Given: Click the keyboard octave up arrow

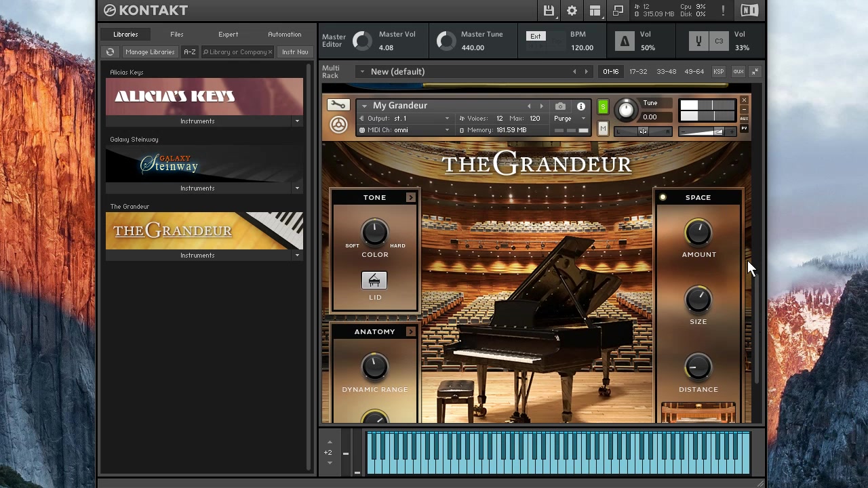Looking at the screenshot, I should point(330,442).
